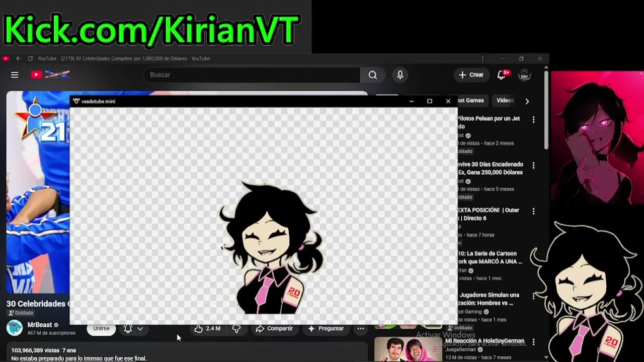This screenshot has width=644, height=362.
Task: Open the YouTube hamburger menu
Action: [15, 75]
